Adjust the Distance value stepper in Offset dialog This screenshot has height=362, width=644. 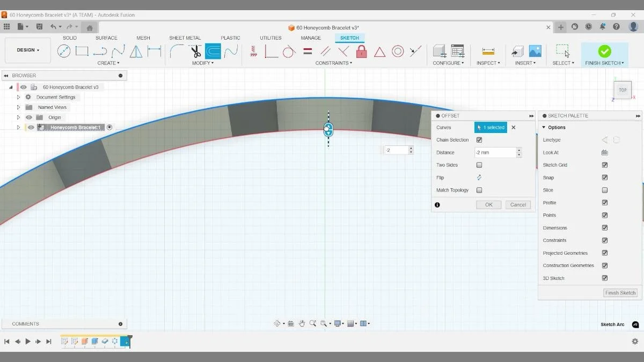[x=518, y=152]
